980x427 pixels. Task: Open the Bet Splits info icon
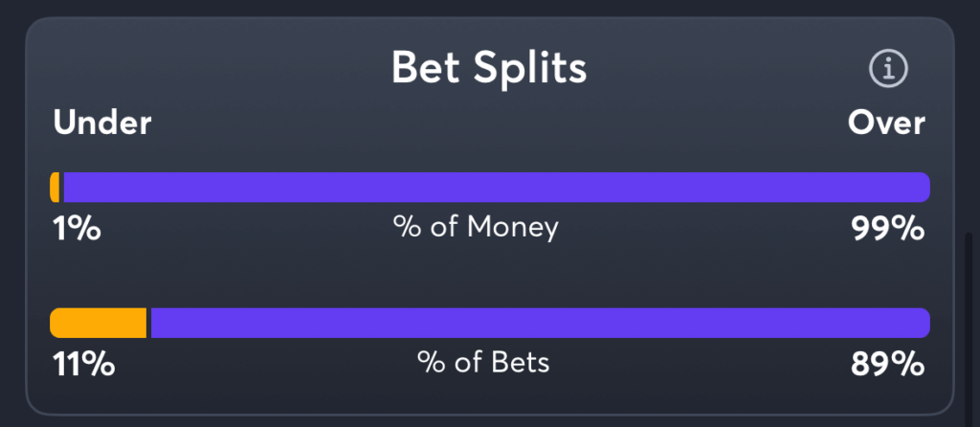(888, 69)
